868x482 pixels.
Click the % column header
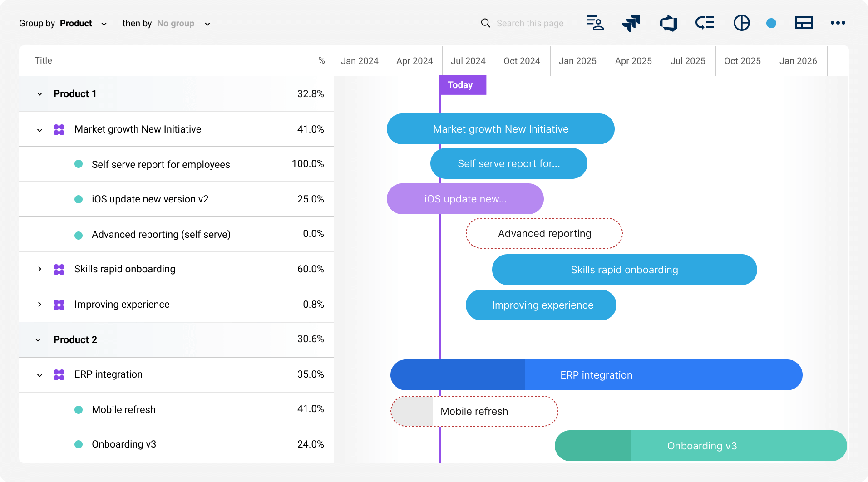pyautogui.click(x=321, y=60)
